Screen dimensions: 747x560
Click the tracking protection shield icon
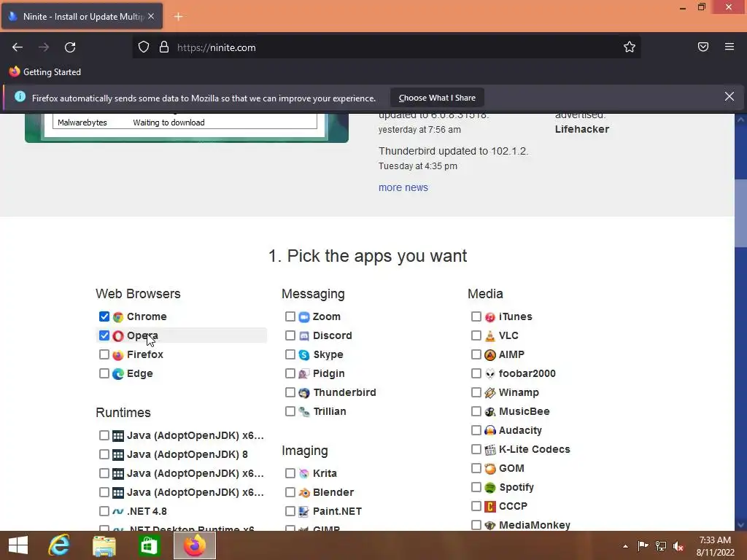pos(144,47)
